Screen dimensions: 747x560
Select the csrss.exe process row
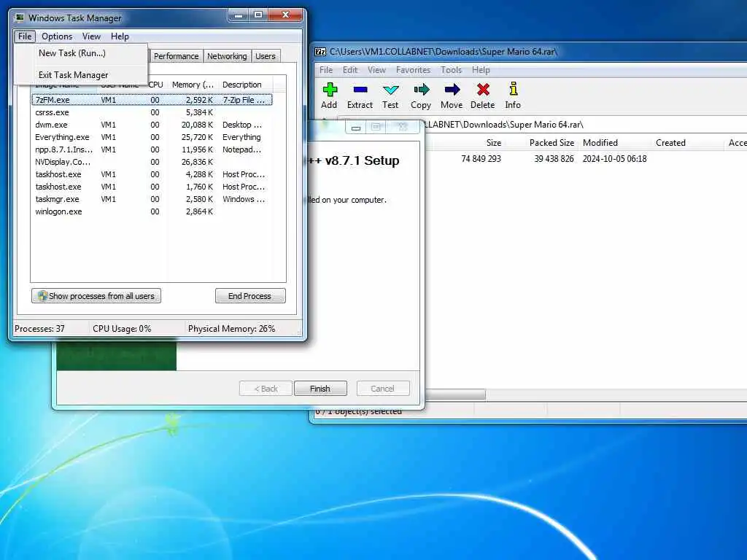[x=152, y=112]
